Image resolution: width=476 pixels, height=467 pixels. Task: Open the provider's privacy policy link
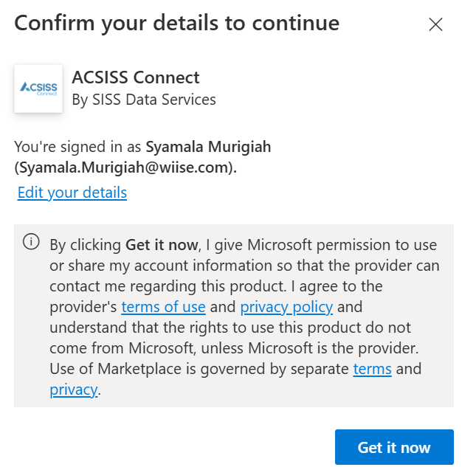tap(286, 306)
